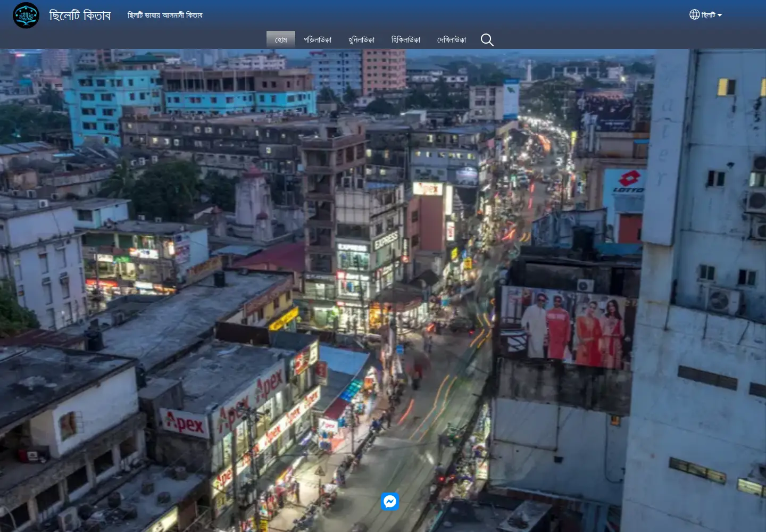Click the ছিলটি ভাষায় আসমানী কিতাব tagline
Viewport: 766px width, 532px height.
tap(165, 15)
